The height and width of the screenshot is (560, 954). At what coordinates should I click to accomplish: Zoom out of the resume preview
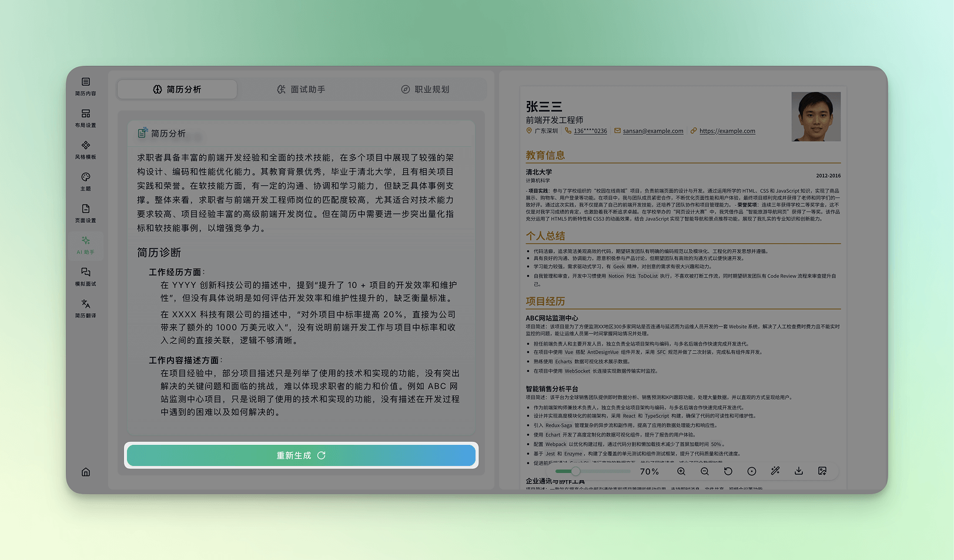tap(705, 471)
